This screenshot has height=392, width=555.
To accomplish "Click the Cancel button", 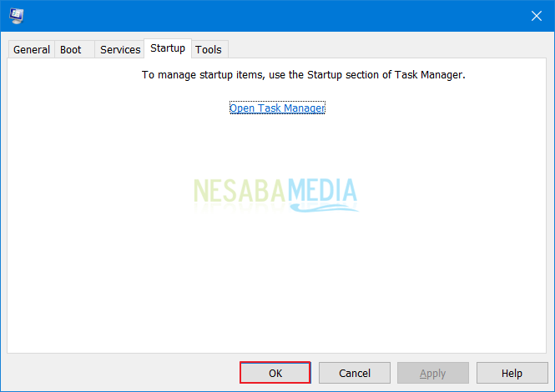I will 355,373.
